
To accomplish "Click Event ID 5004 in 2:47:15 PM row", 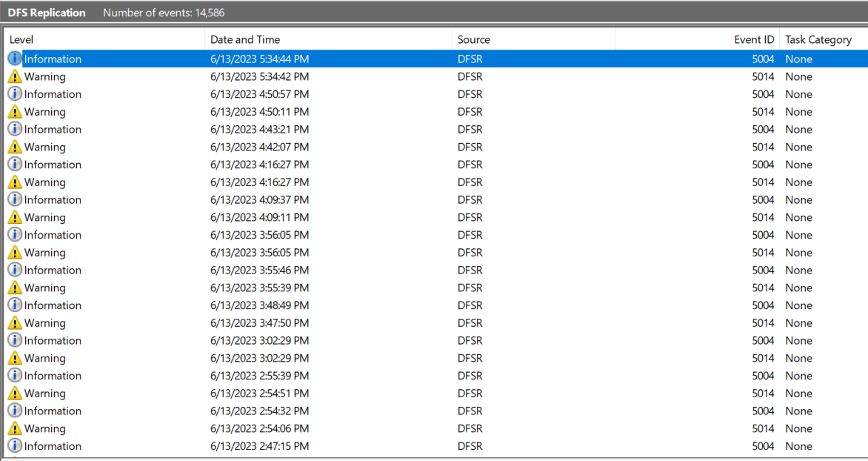I will coord(763,446).
